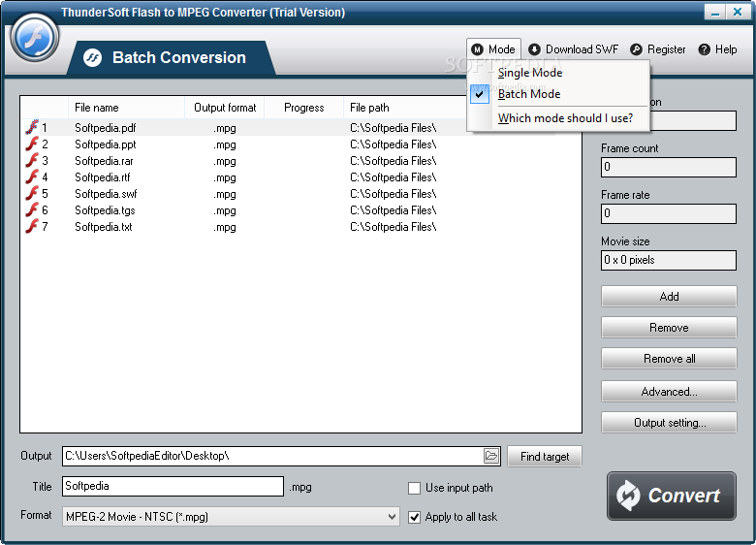This screenshot has width=756, height=545.
Task: Close the converter window
Action: [x=738, y=12]
